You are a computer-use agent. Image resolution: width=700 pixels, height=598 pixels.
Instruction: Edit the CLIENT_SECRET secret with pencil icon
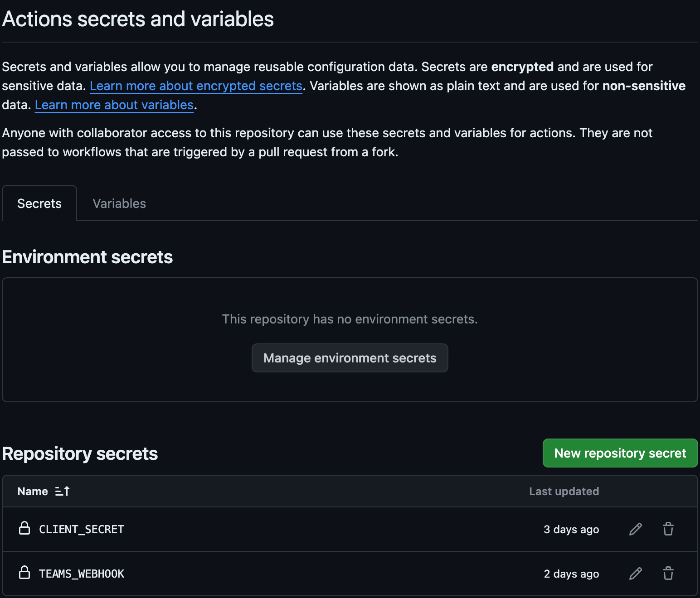636,529
